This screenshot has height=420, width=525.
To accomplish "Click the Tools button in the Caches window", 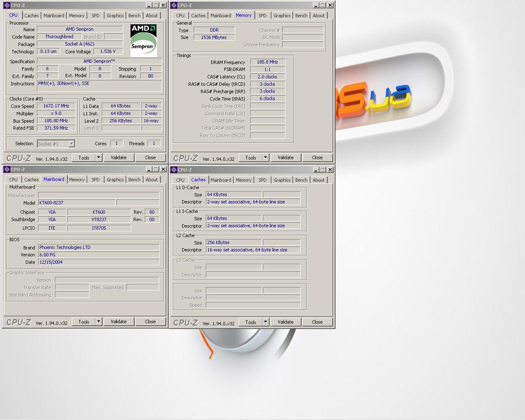I will point(251,322).
